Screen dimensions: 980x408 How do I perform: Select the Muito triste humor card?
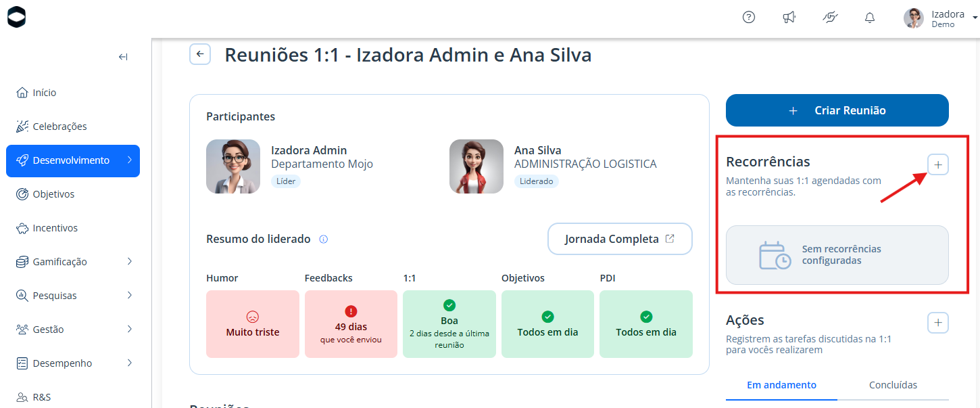(x=253, y=324)
